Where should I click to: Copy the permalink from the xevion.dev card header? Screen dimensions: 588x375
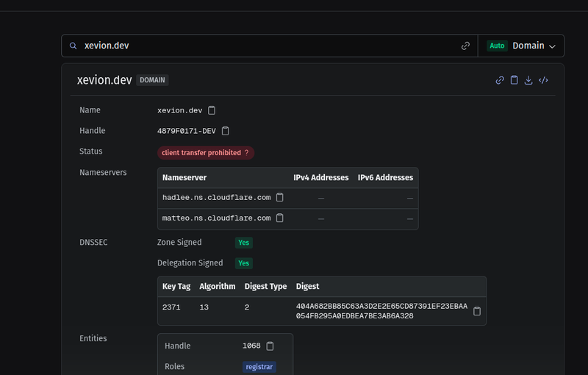tap(500, 80)
